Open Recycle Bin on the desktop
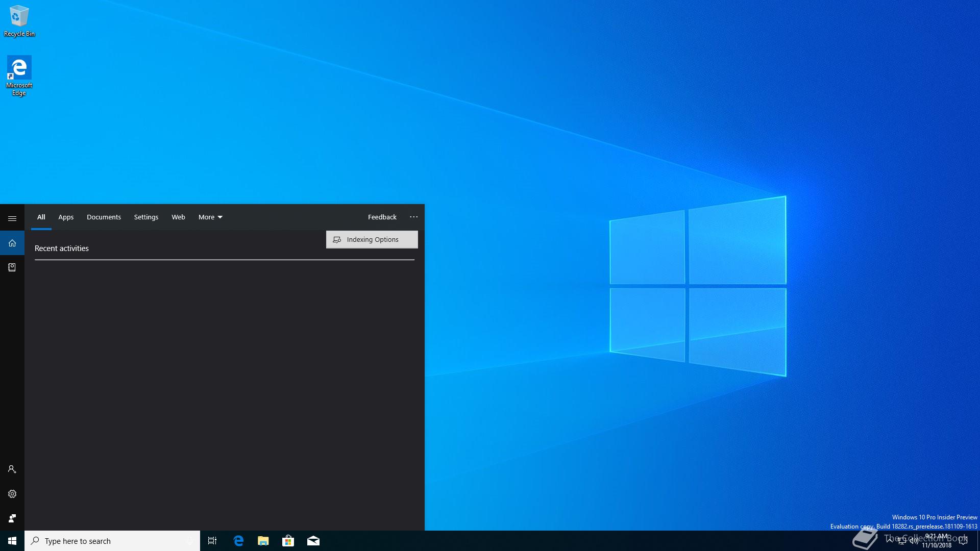The image size is (980, 551). [19, 21]
